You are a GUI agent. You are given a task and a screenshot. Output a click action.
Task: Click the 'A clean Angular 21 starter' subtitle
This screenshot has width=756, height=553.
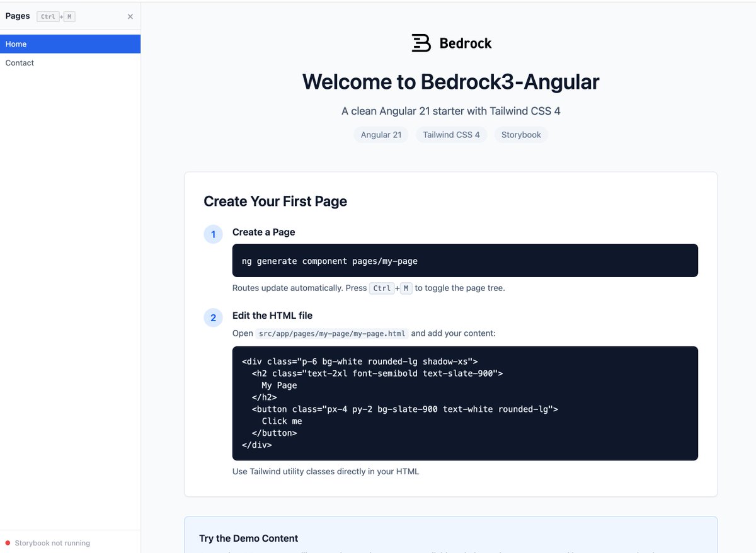(451, 111)
